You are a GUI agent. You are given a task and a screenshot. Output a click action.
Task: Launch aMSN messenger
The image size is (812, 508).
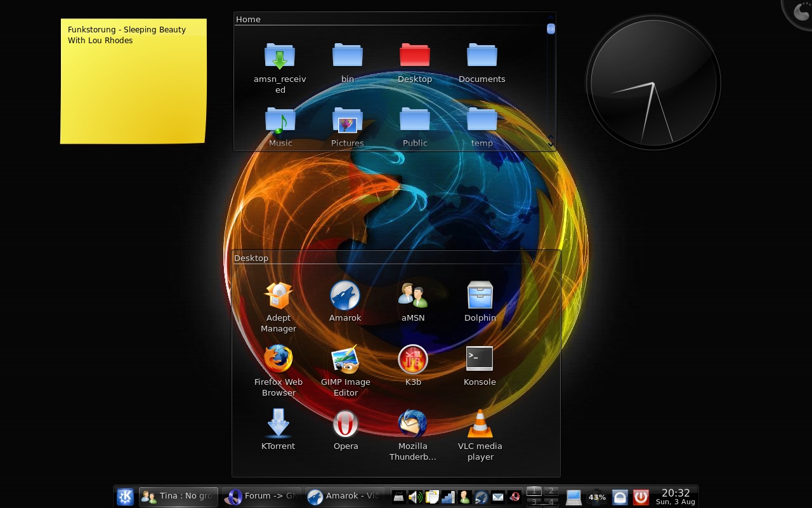(x=413, y=302)
